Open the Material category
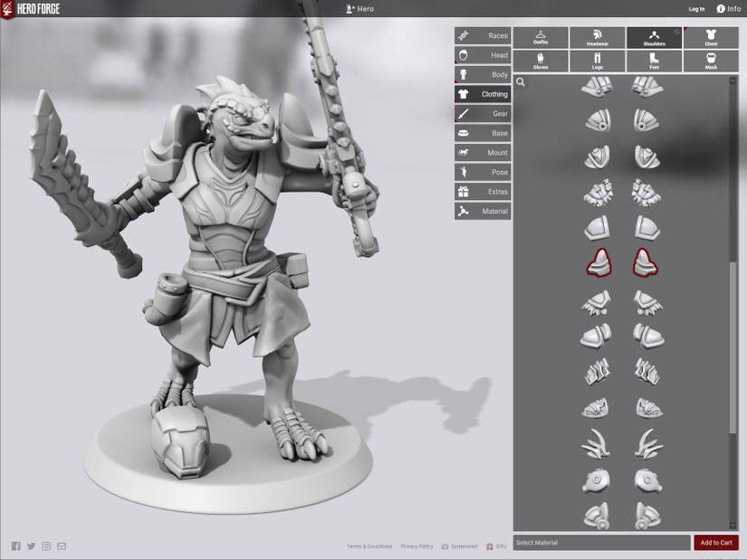 pyautogui.click(x=483, y=212)
